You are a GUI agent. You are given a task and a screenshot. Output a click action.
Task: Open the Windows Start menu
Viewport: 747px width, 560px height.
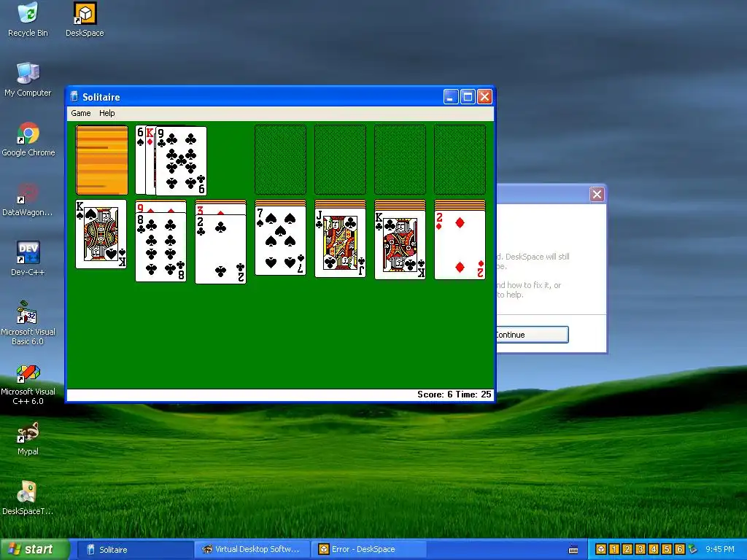35,550
